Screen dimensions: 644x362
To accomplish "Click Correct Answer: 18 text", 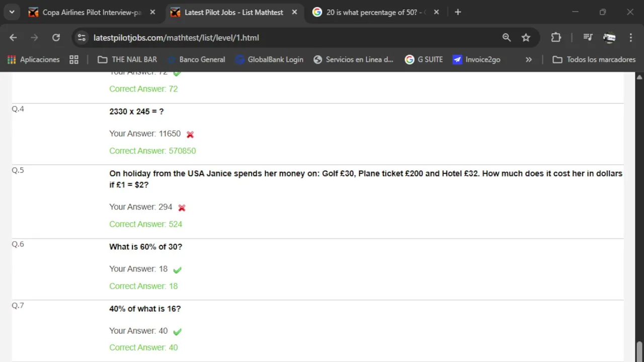I will coord(143,286).
